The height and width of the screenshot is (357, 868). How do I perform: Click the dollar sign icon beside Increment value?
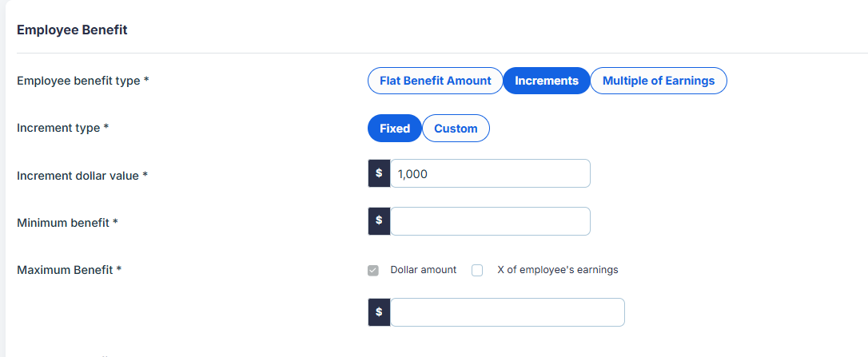(x=379, y=173)
